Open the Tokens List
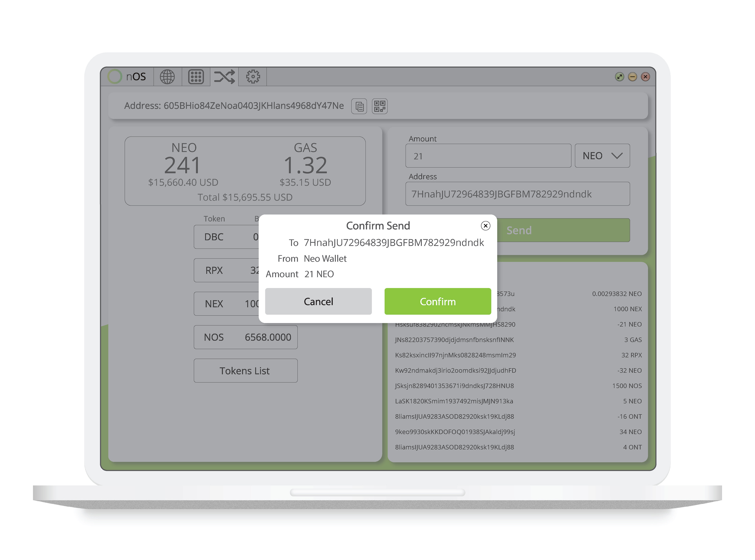 (x=245, y=371)
